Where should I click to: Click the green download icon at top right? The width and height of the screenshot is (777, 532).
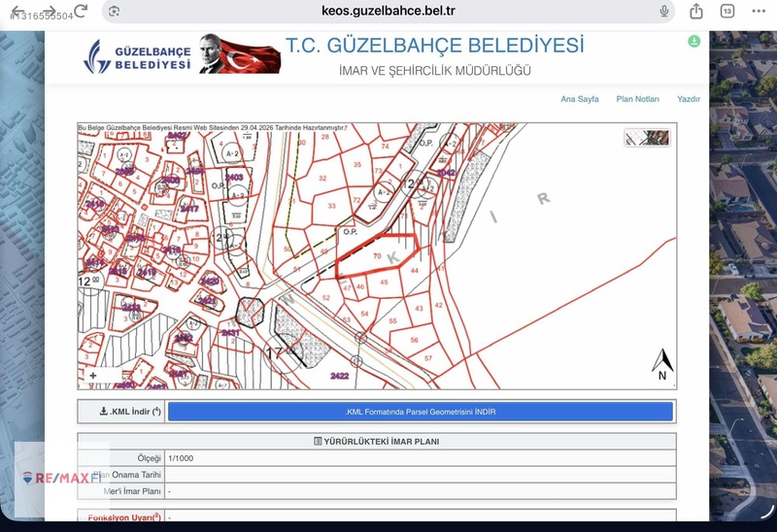pyautogui.click(x=693, y=42)
